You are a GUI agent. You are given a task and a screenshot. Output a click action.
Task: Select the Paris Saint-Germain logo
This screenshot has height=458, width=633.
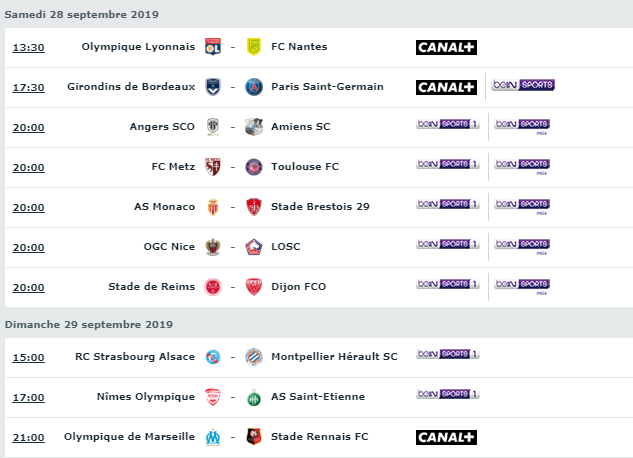point(254,87)
